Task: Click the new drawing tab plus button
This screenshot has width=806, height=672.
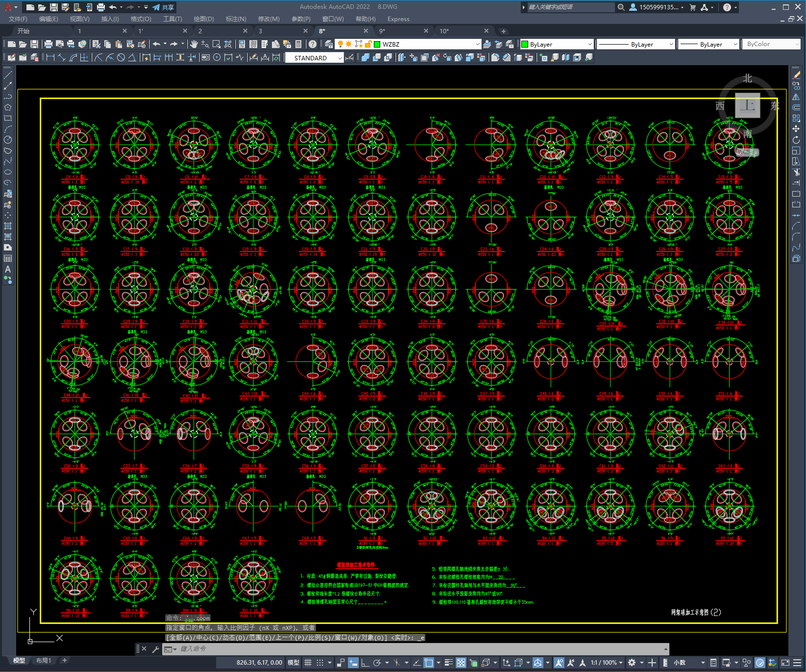Action: (503, 31)
